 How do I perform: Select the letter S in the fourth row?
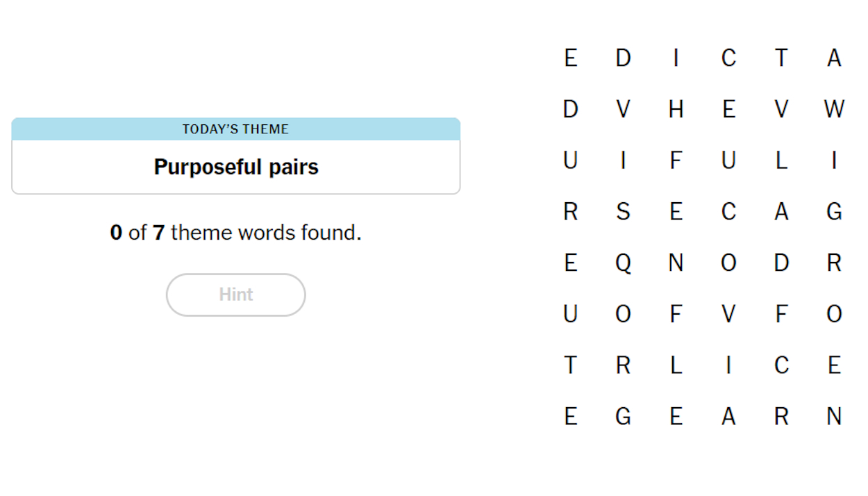[623, 212]
